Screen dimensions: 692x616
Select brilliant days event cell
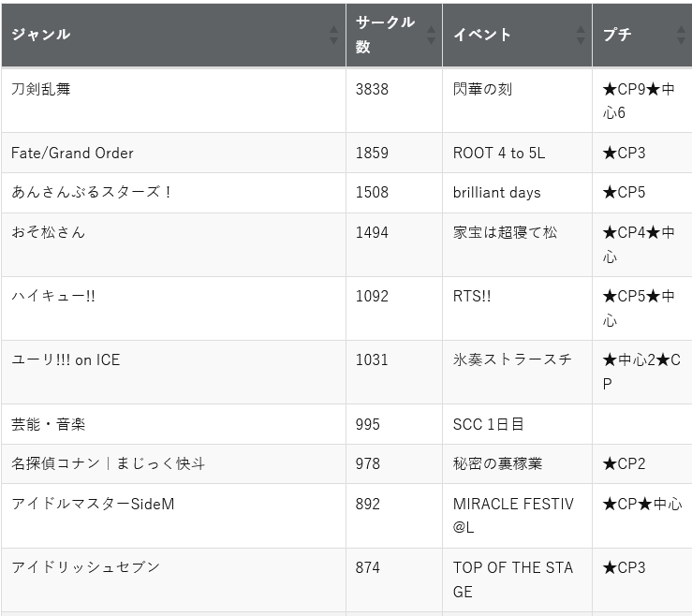[x=517, y=193]
